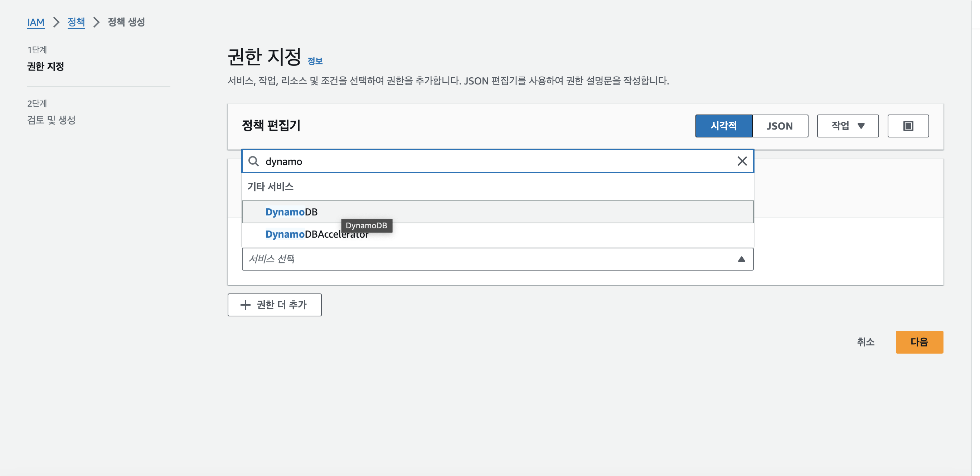Select DynamoDBAccelerator from service results
This screenshot has height=476, width=980.
pos(498,234)
